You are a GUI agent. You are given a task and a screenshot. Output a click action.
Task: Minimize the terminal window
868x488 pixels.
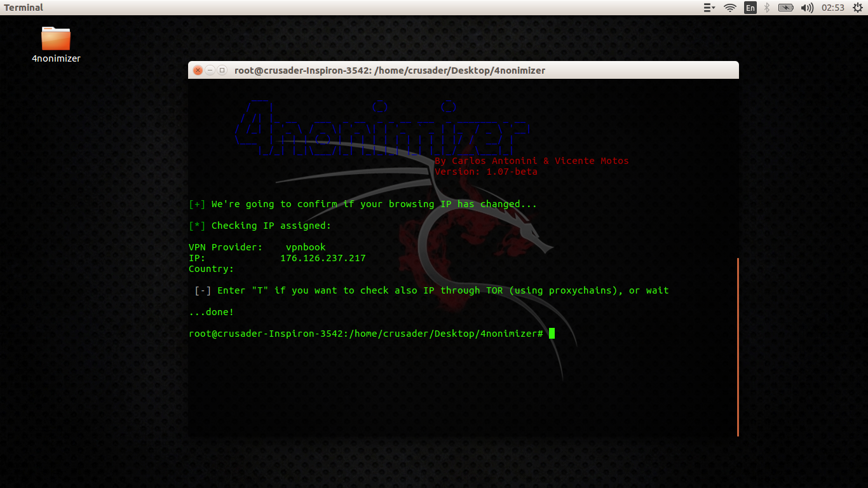210,71
